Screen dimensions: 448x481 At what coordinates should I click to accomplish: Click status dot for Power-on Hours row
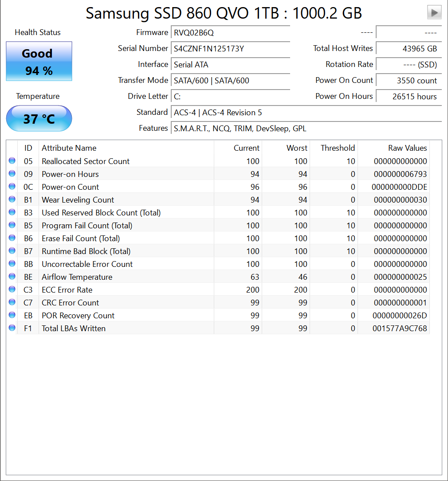12,174
